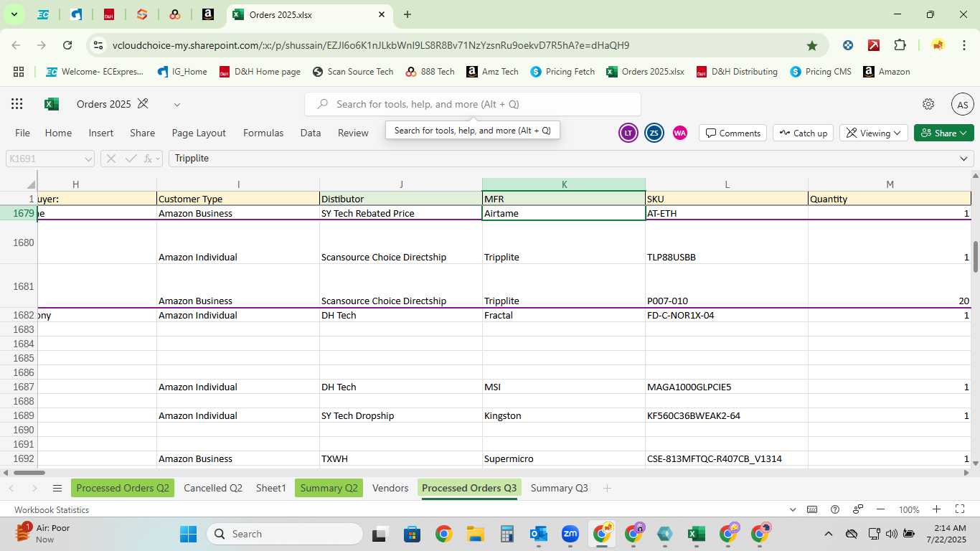
Task: Click the vertical scrollbar thumb
Action: coord(976,258)
